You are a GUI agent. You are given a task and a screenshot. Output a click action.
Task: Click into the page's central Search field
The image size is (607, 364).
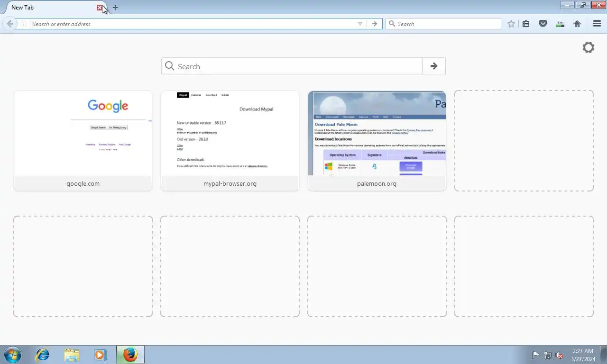click(x=292, y=66)
